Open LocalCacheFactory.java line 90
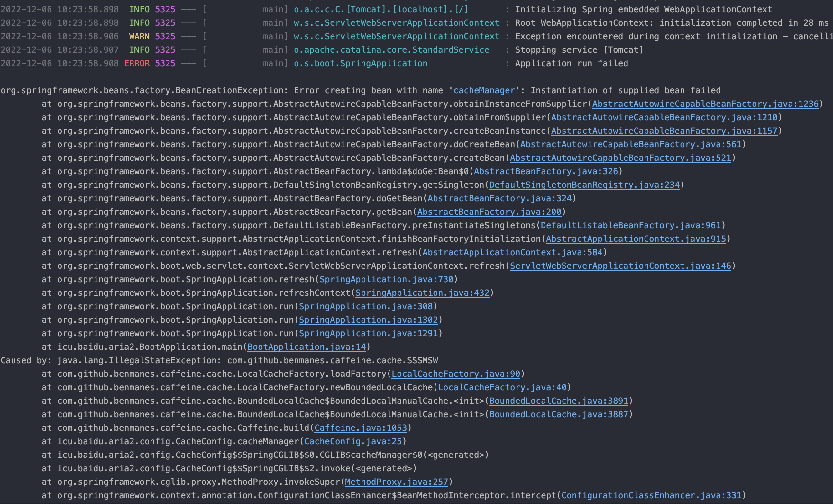Screen dimensions: 833x504 456,373
